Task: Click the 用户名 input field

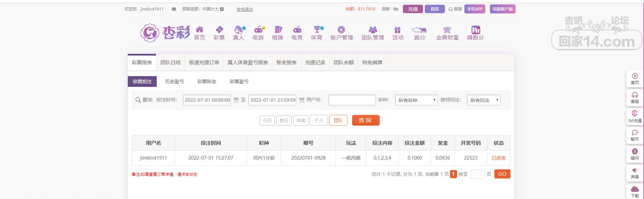Action: pyautogui.click(x=352, y=100)
